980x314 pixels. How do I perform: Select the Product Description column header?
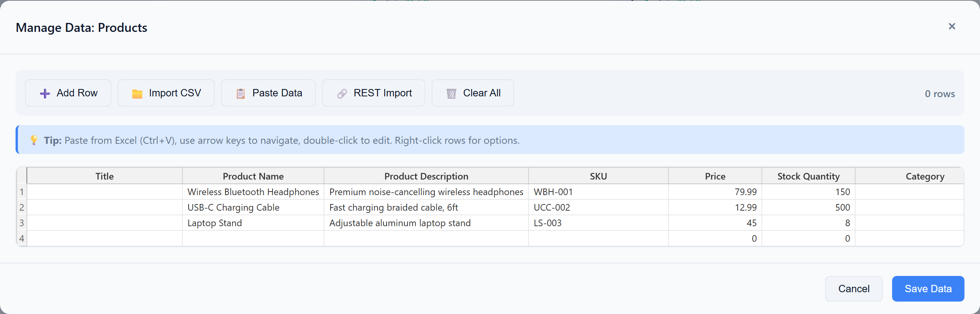pos(426,176)
